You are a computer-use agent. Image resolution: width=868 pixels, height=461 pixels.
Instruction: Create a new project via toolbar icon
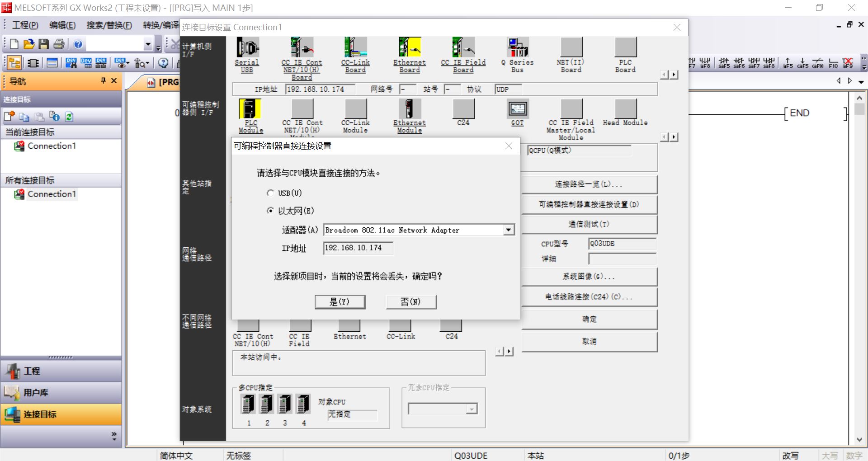point(13,43)
